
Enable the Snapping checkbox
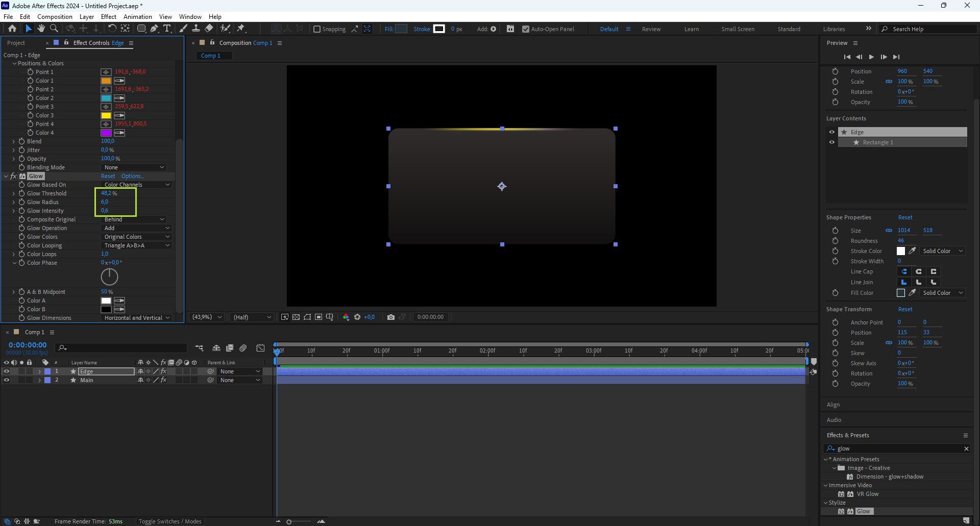317,29
